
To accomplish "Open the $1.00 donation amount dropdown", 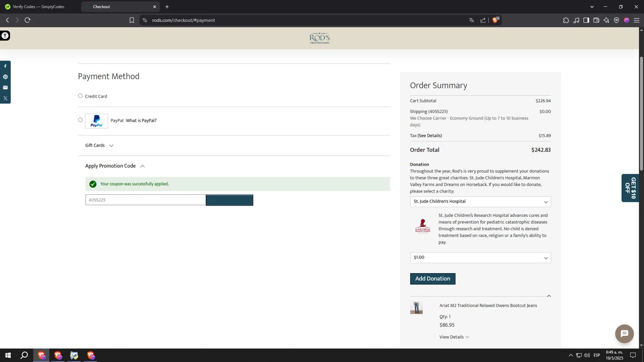I will [x=480, y=258].
